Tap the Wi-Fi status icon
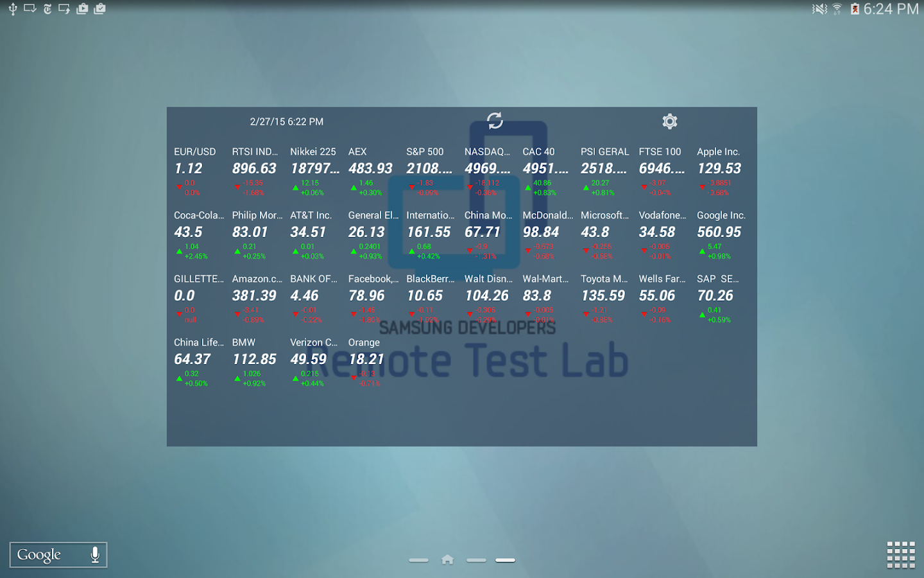Image resolution: width=924 pixels, height=578 pixels. coord(837,9)
